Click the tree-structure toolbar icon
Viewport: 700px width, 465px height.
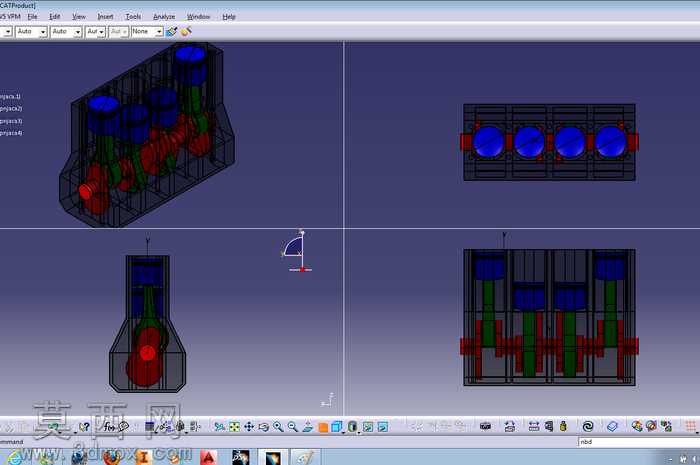point(165,427)
